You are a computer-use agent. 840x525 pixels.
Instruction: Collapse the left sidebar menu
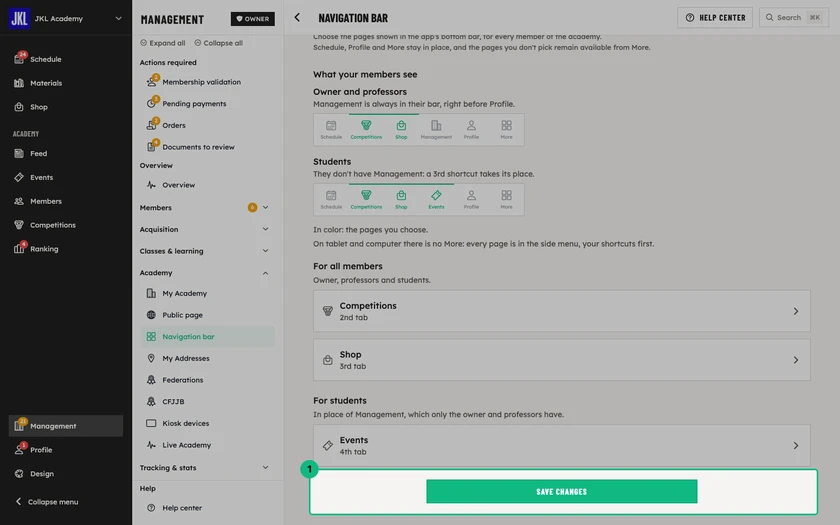click(47, 501)
